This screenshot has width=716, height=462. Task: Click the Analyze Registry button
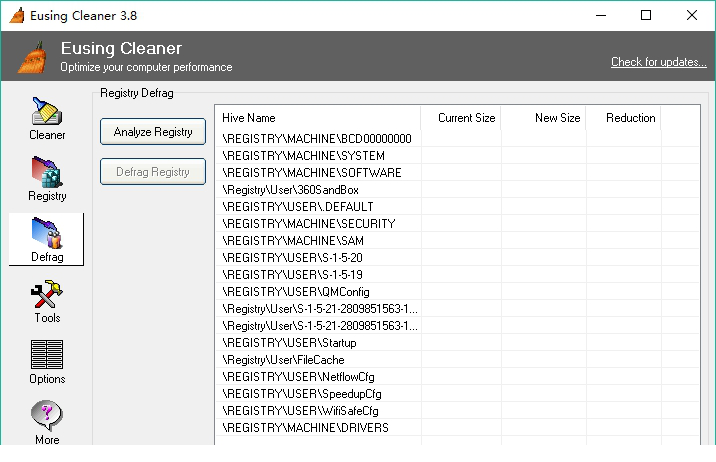153,132
